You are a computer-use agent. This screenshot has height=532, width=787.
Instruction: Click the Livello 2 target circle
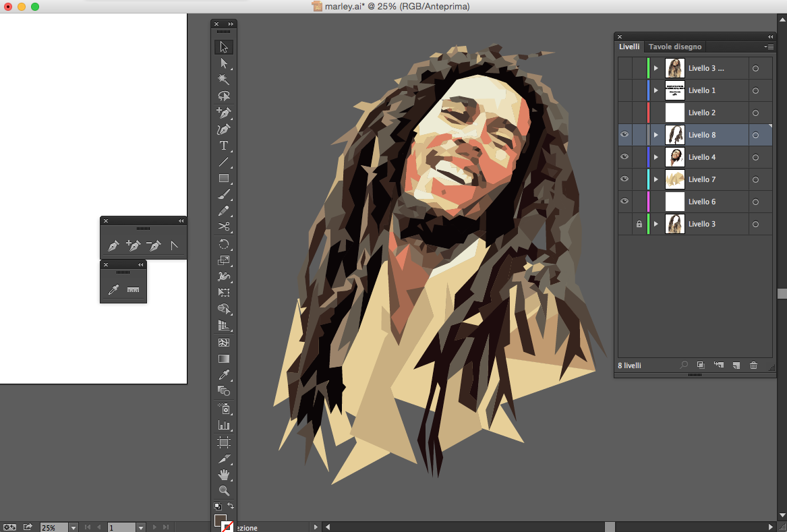[x=755, y=113]
